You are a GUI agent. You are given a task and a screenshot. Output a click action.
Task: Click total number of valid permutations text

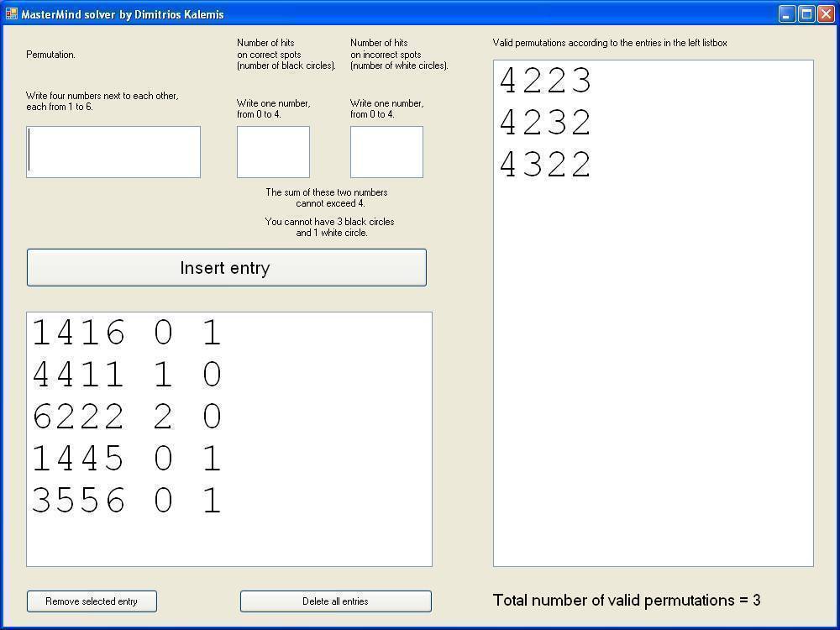(627, 600)
